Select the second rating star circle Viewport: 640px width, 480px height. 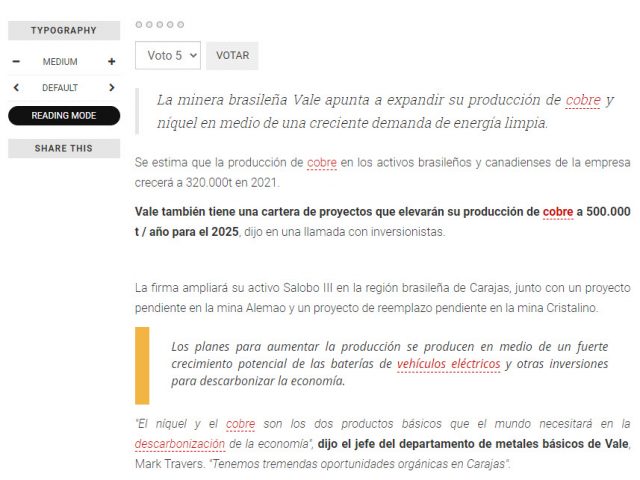coord(150,24)
